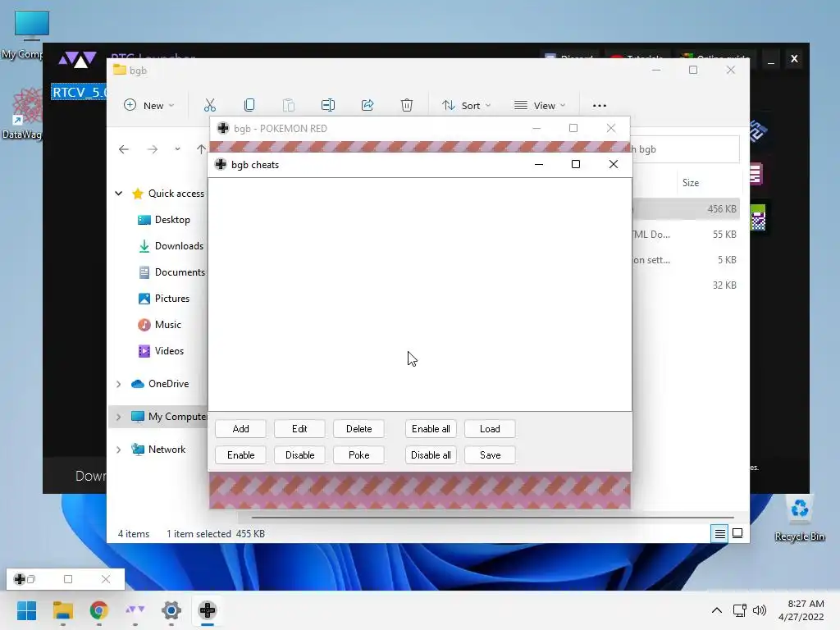Screen dimensions: 840x630
Task: Open the Windows Start menu
Action: point(27,610)
